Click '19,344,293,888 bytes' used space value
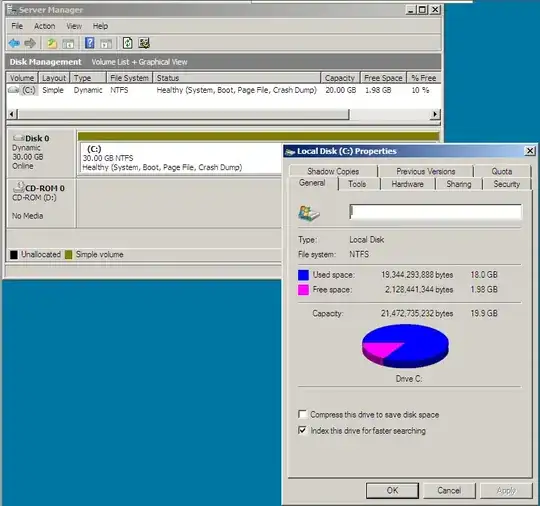 417,275
